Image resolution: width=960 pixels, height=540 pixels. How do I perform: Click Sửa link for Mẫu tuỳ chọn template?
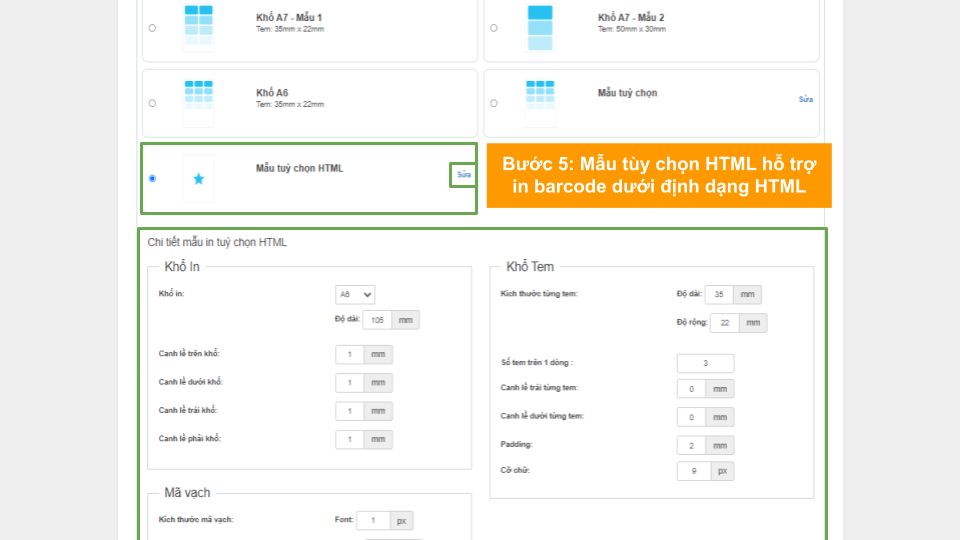[x=805, y=100]
